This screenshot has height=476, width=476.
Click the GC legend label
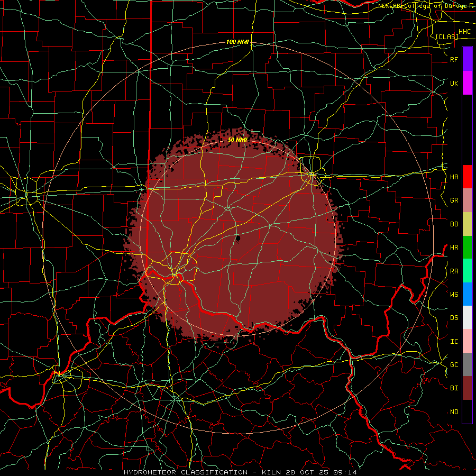(454, 364)
